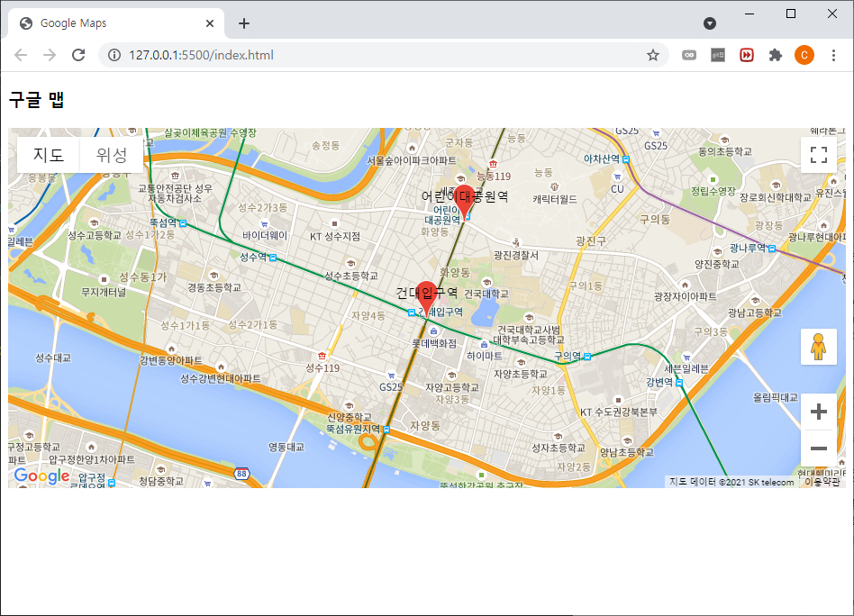The image size is (854, 616).
Task: Click the 어린이대공원역 red marker
Action: [465, 201]
